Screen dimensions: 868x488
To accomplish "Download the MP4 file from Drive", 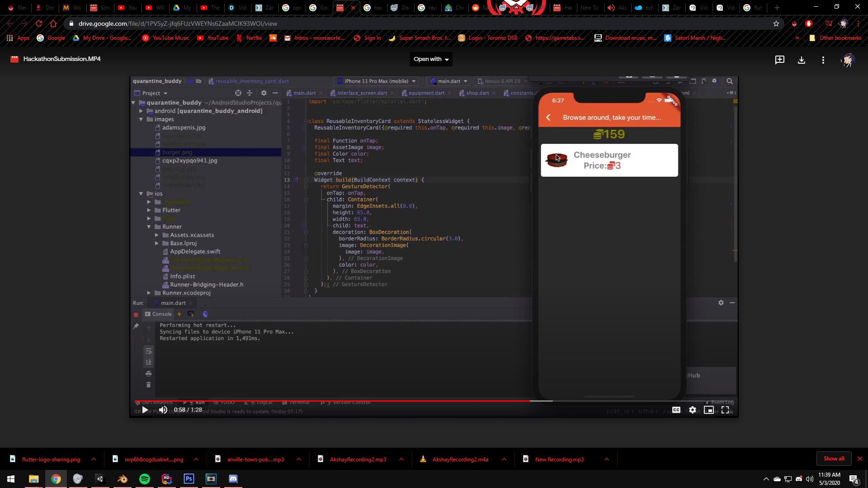I will pyautogui.click(x=802, y=60).
